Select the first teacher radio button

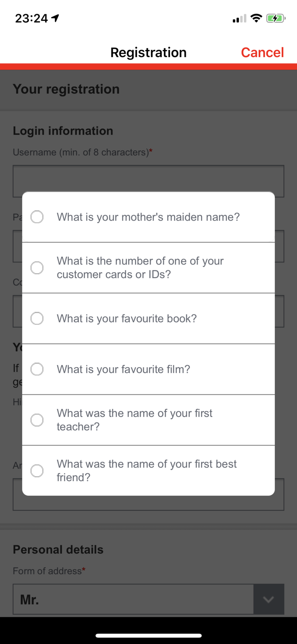pos(37,420)
